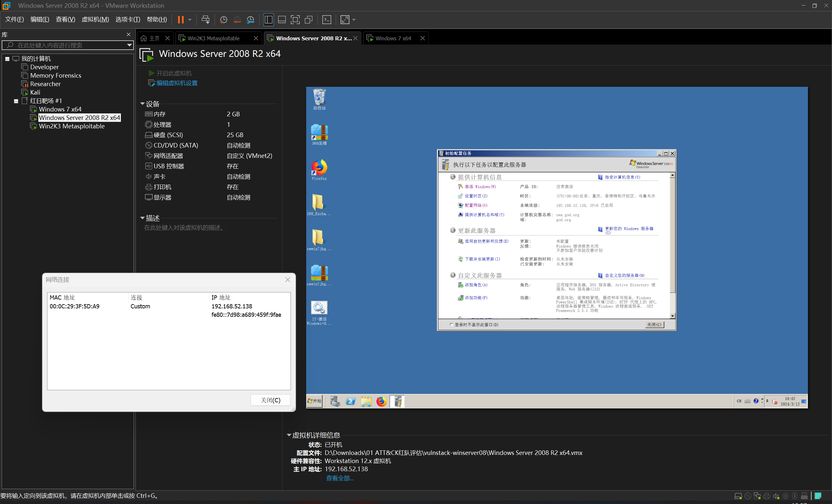The height and width of the screenshot is (504, 832).
Task: Click the 网络适配器 device entry
Action: point(168,156)
